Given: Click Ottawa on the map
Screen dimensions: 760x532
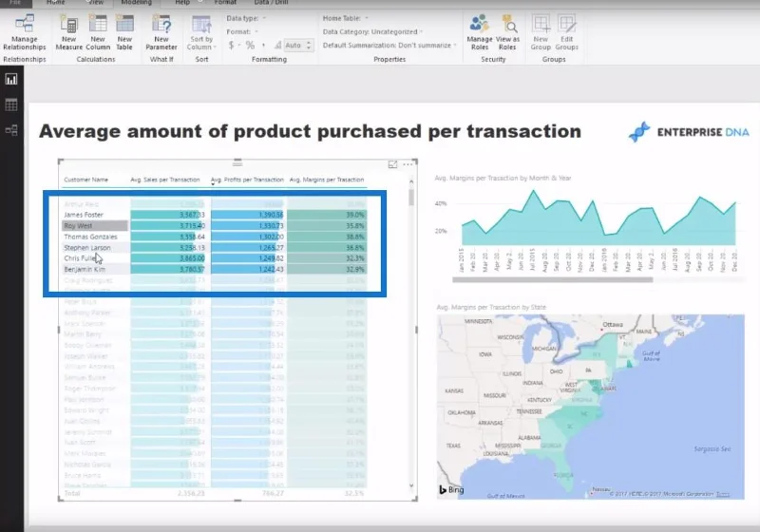Looking at the screenshot, I should pos(612,325).
